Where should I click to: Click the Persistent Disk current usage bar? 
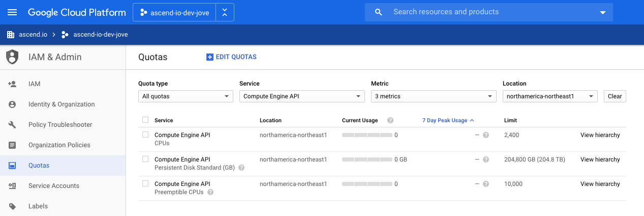point(367,159)
